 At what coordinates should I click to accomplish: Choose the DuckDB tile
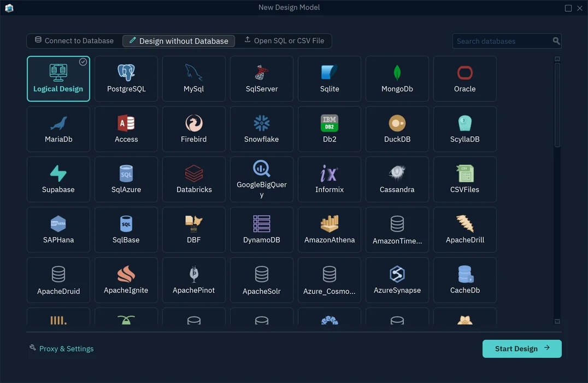tap(397, 129)
